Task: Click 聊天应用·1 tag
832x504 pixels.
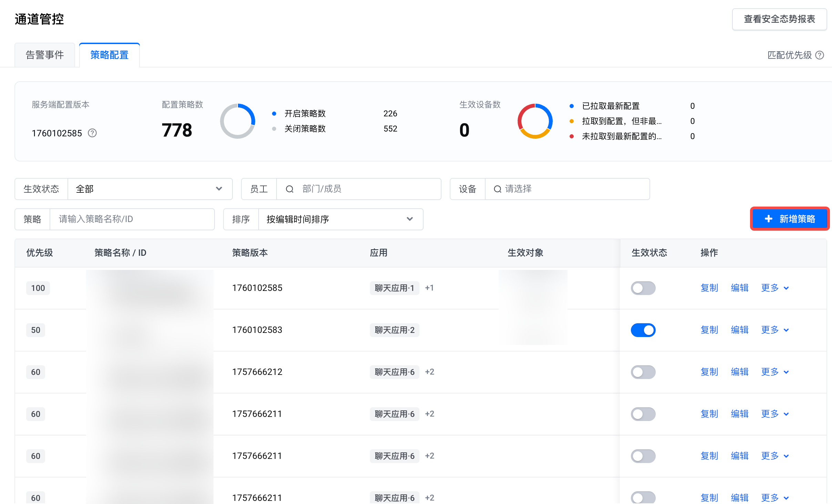Action: (395, 288)
